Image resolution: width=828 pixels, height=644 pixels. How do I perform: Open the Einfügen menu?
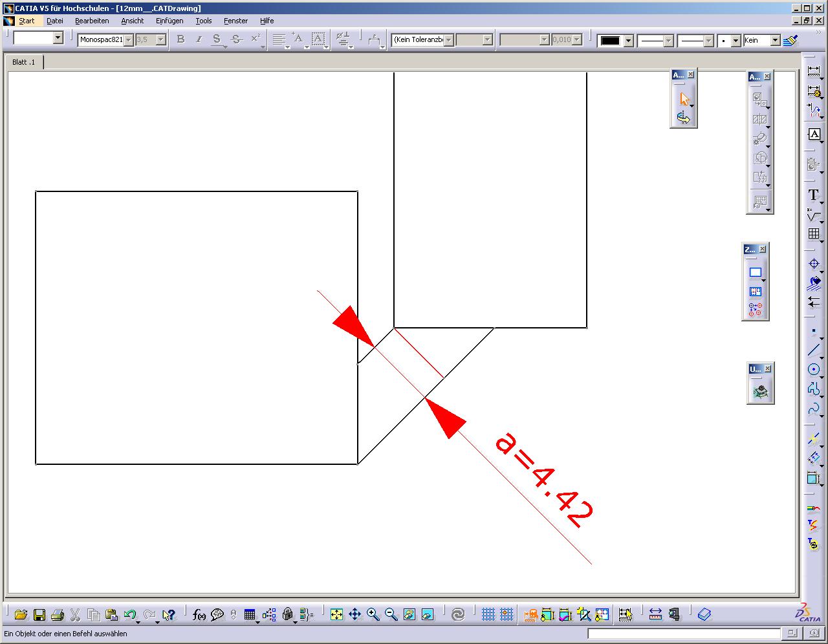pyautogui.click(x=169, y=21)
